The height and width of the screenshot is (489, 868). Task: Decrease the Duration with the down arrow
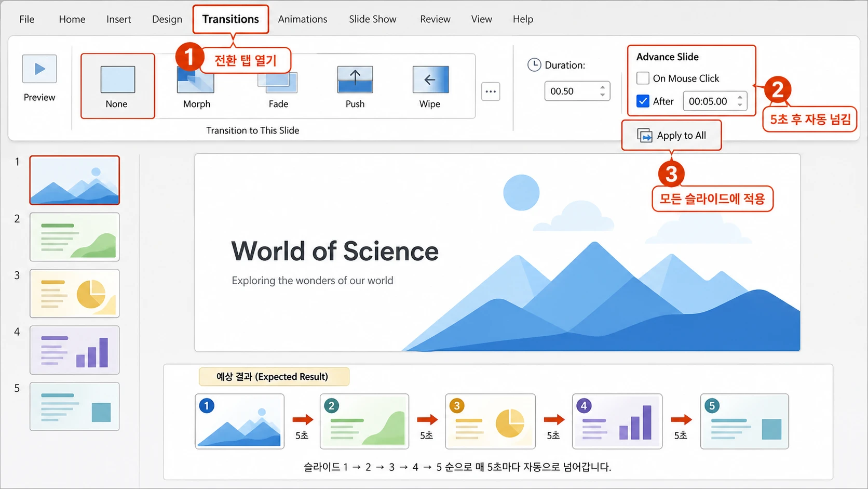click(x=603, y=95)
